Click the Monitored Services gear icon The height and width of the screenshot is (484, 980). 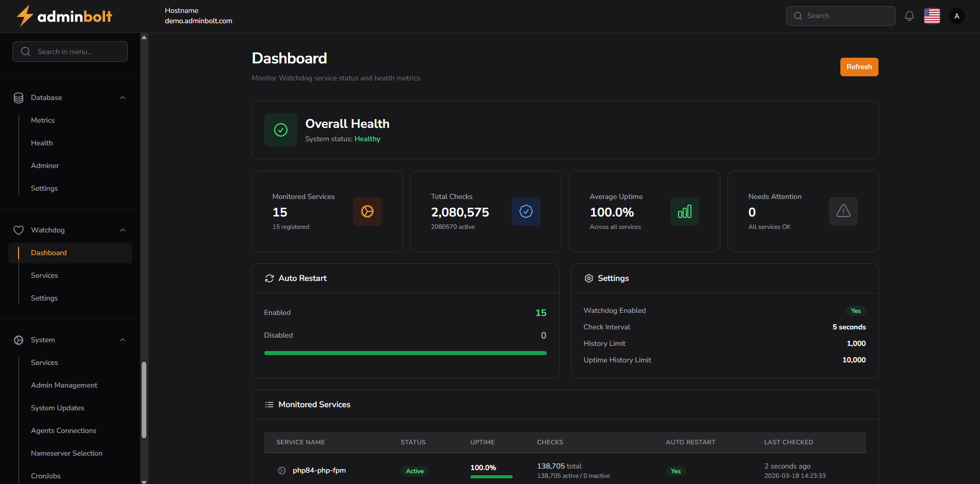click(367, 211)
